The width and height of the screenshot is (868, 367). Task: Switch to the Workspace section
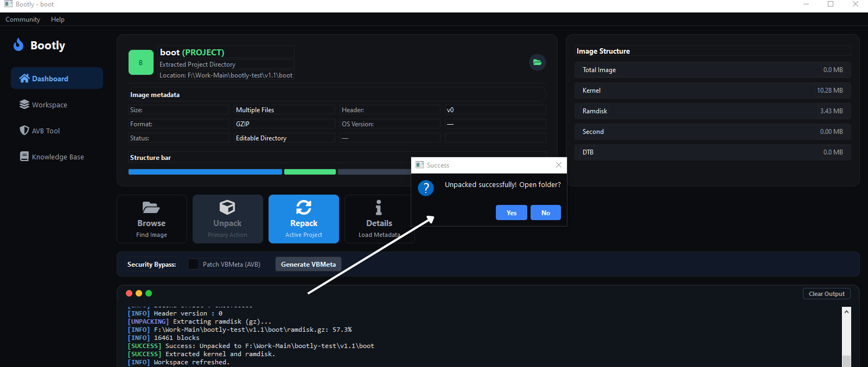[57, 104]
